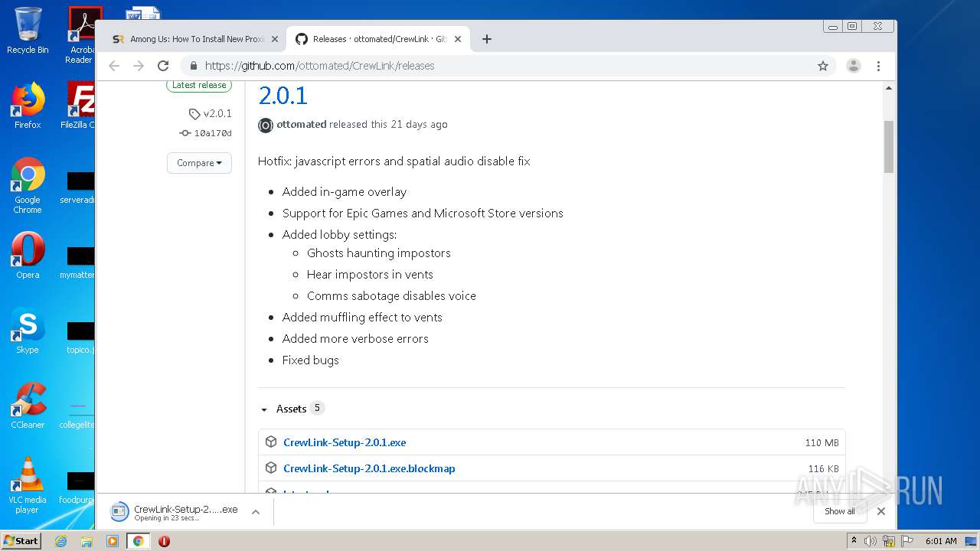
Task: Open the network tray icon
Action: click(x=889, y=541)
